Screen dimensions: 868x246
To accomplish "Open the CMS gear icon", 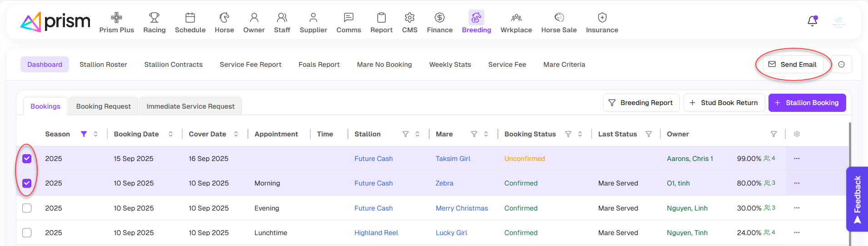I will pos(409,18).
